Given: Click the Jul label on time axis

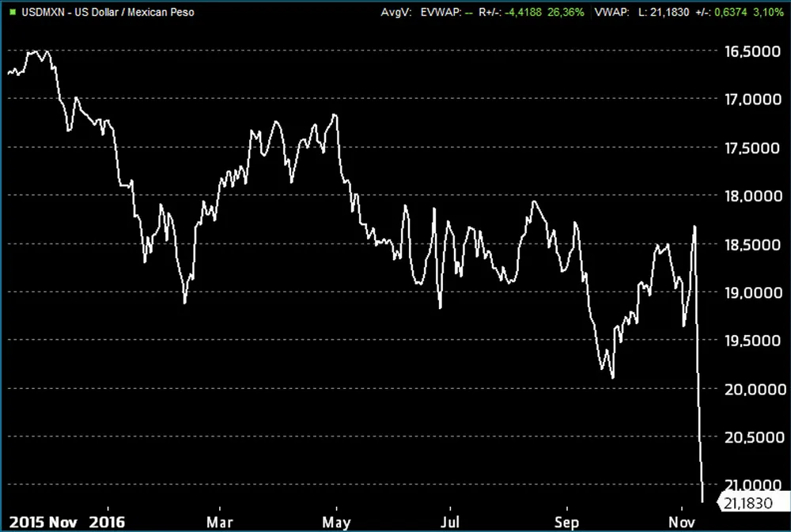Looking at the screenshot, I should point(449,522).
